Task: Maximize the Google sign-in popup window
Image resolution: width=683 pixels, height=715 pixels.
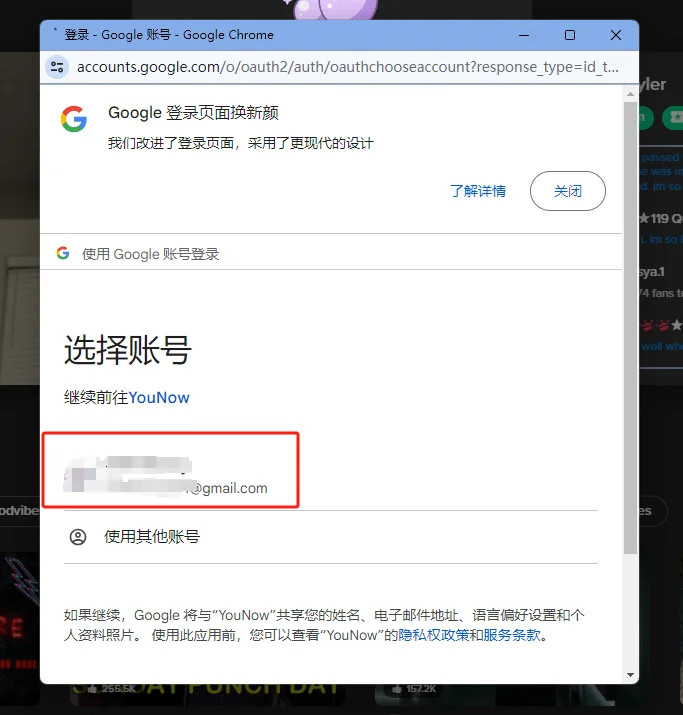Action: tap(570, 35)
